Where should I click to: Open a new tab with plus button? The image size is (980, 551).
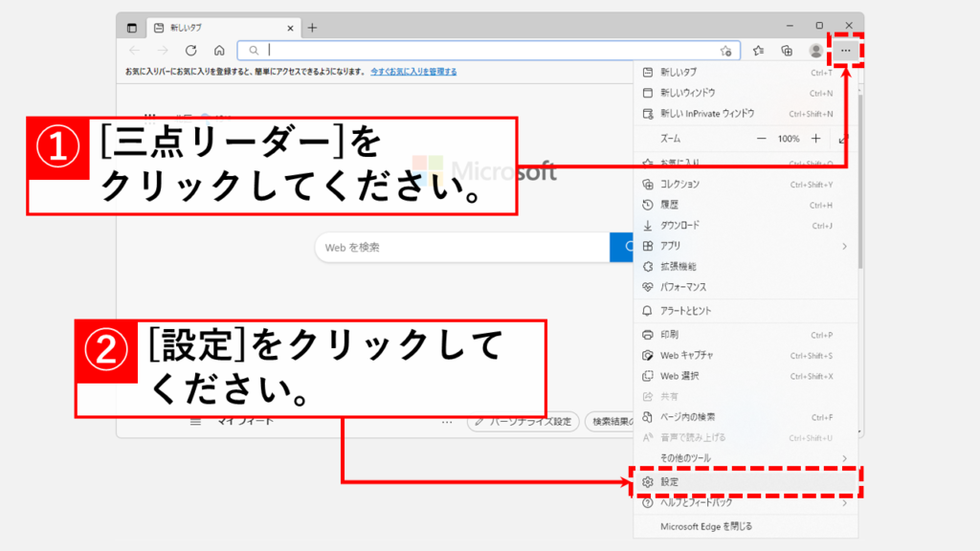[312, 28]
